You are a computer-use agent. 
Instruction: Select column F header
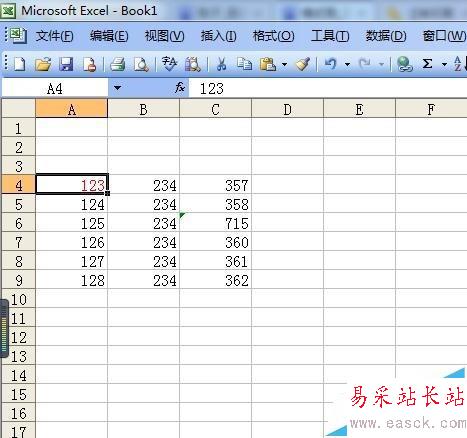pos(431,109)
